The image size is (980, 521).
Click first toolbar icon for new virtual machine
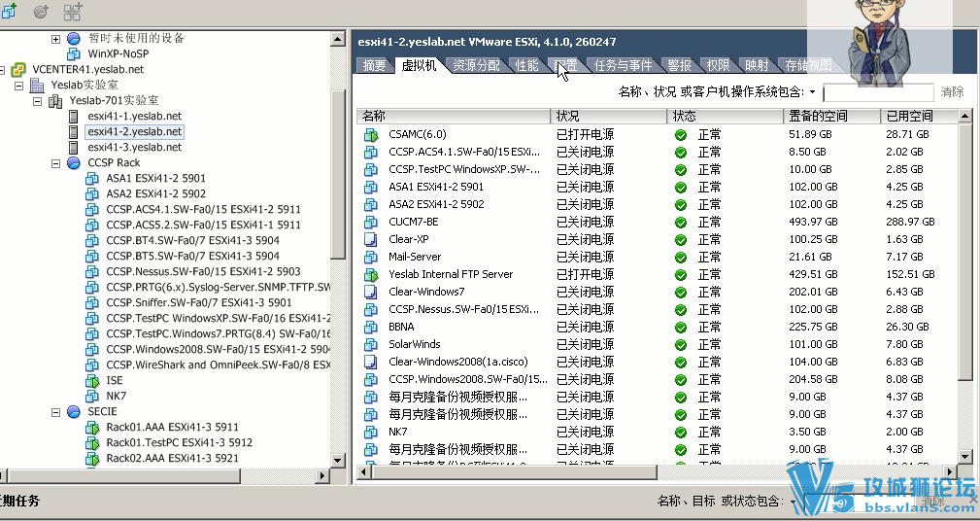(9, 11)
